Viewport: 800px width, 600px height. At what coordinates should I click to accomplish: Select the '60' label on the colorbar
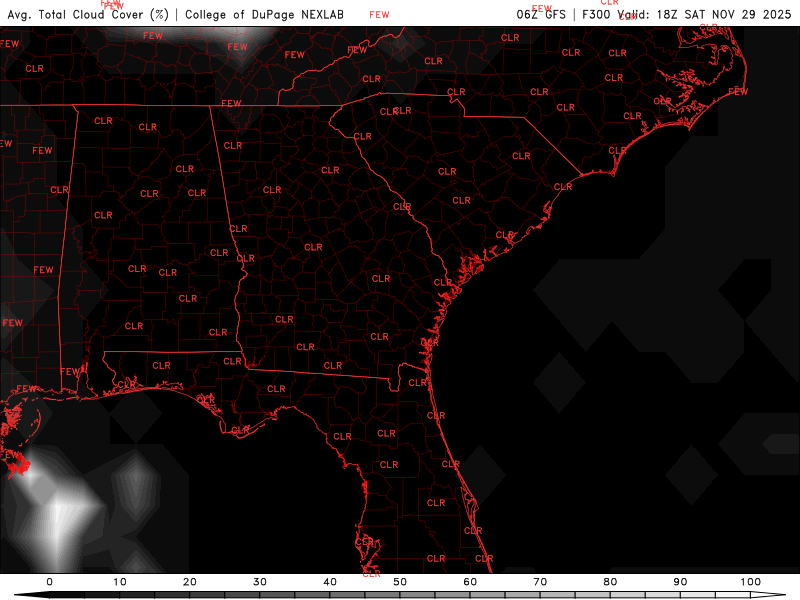(470, 582)
